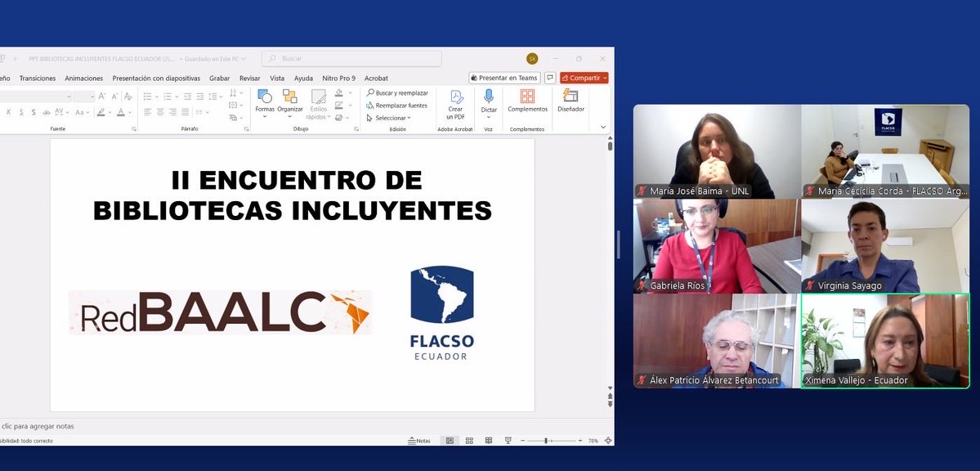Open the Compartir dropdown arrow
This screenshot has width=980, height=471.
pyautogui.click(x=605, y=78)
